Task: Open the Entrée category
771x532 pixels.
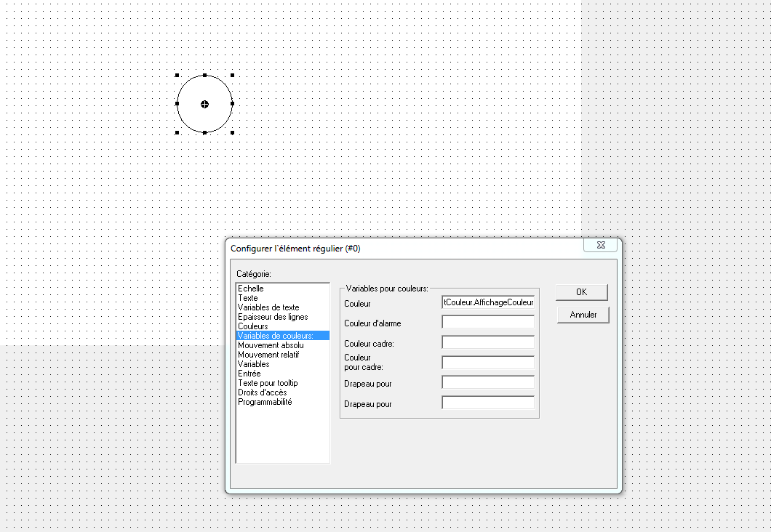Action: [x=249, y=374]
